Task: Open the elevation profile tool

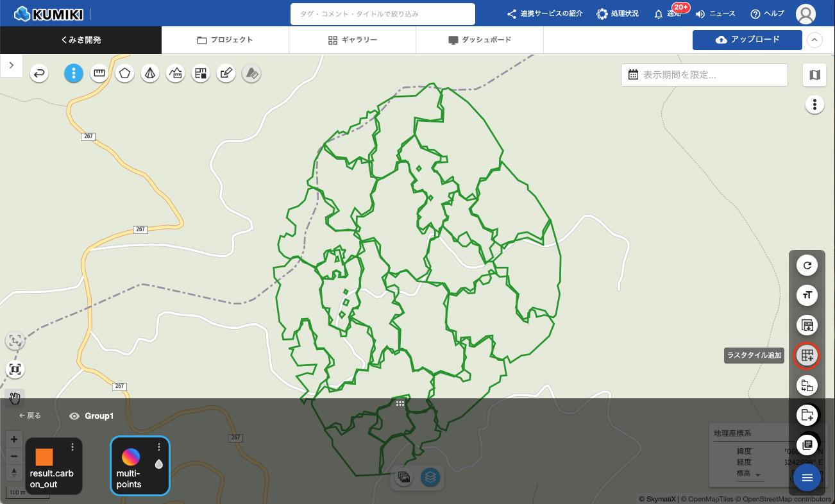Action: [175, 74]
